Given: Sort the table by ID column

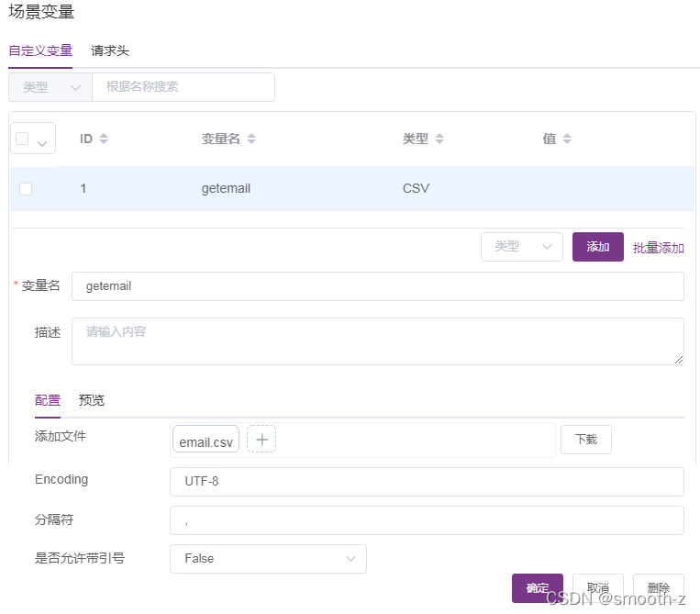Looking at the screenshot, I should click(104, 139).
